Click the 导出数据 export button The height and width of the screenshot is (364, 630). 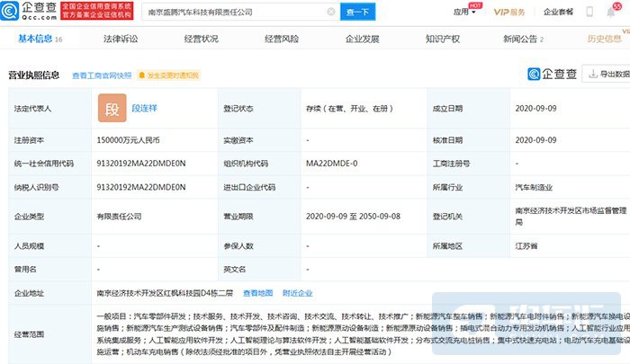pyautogui.click(x=608, y=74)
